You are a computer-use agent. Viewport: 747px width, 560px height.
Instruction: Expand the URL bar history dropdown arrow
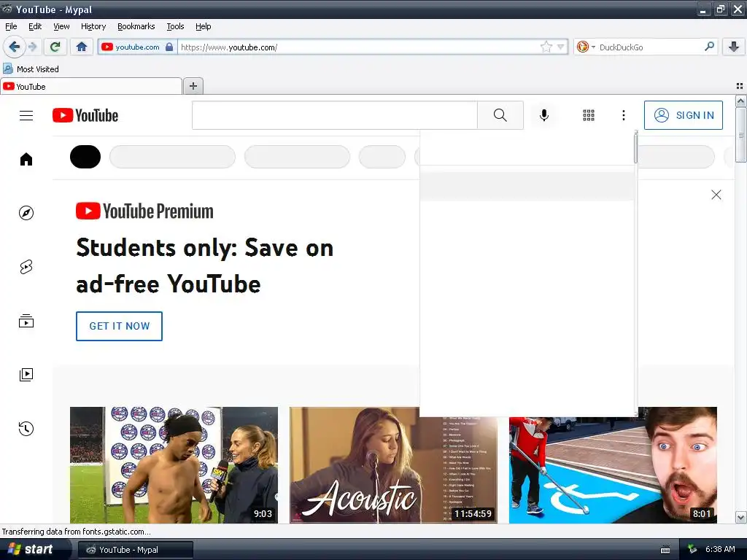[561, 47]
